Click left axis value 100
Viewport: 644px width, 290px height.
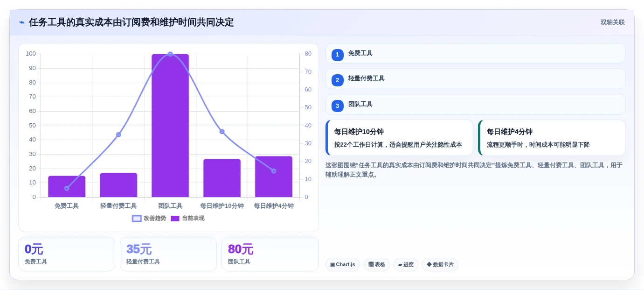[x=31, y=54]
